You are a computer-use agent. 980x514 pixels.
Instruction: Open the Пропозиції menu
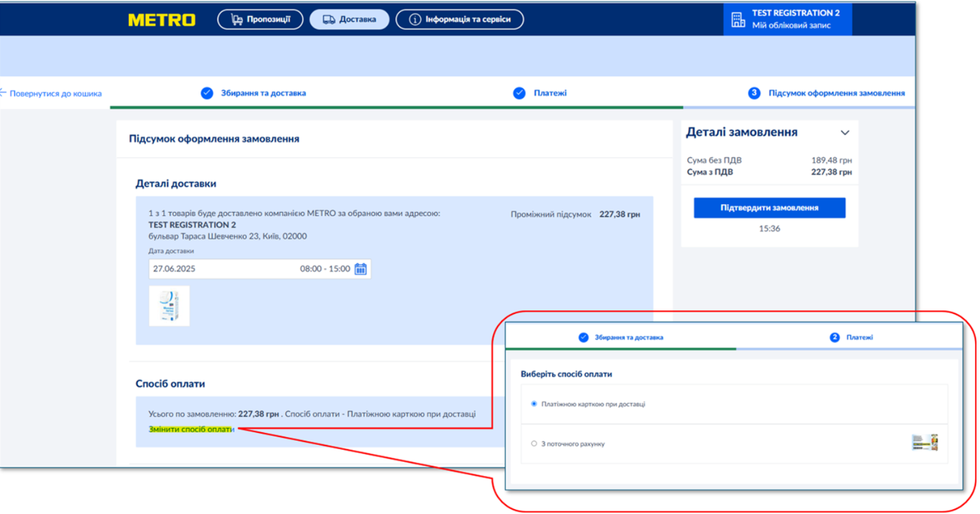(x=260, y=20)
